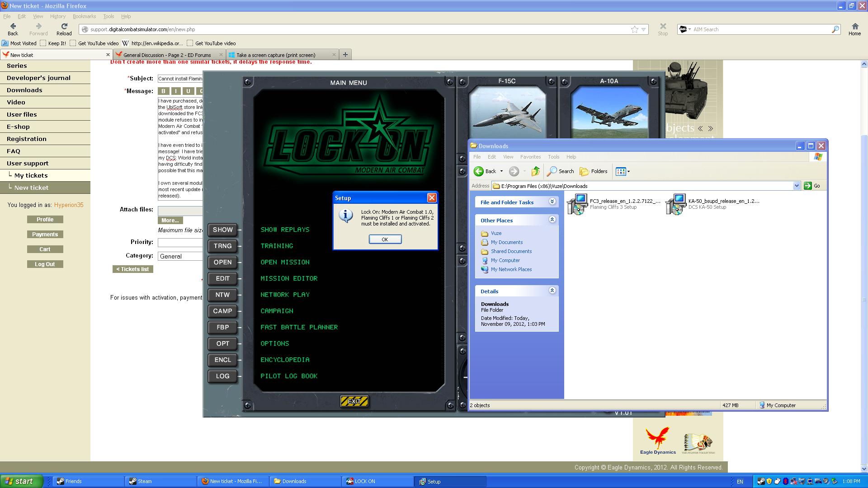Open Favorites menu in Downloads window
This screenshot has height=488, width=868.
pyautogui.click(x=530, y=157)
